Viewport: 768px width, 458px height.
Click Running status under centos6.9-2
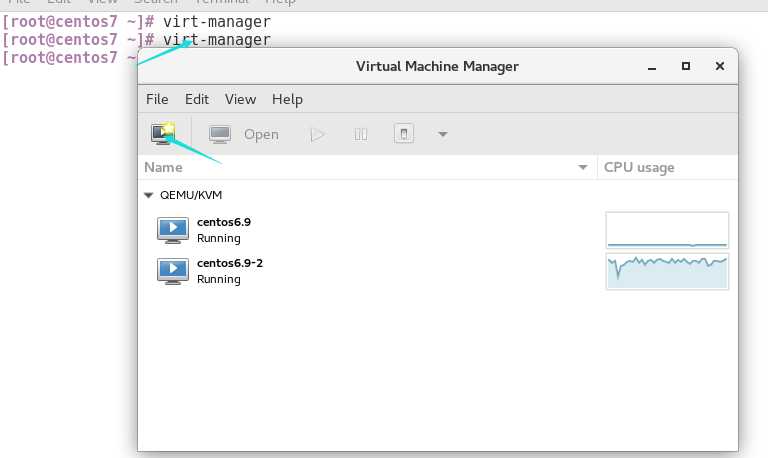218,279
